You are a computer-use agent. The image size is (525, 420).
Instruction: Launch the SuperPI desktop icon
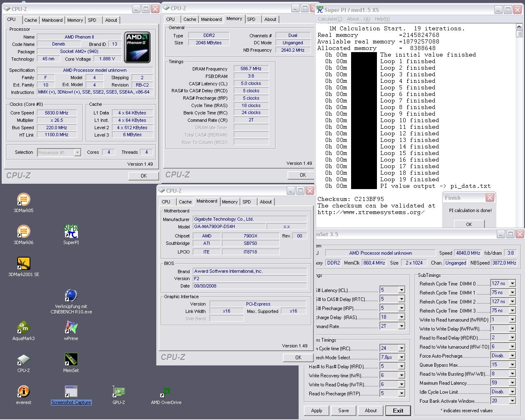(x=71, y=235)
